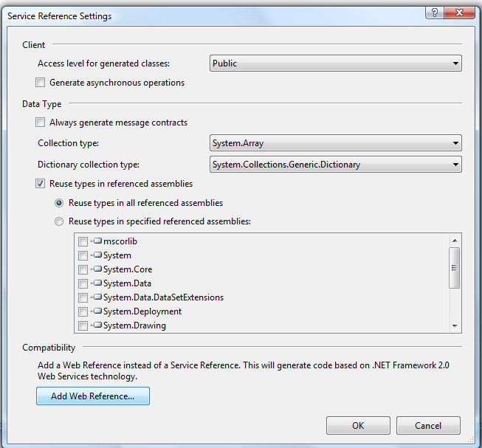Close the Service Reference Settings dialog
Image resolution: width=482 pixels, height=448 pixels.
pos(460,13)
